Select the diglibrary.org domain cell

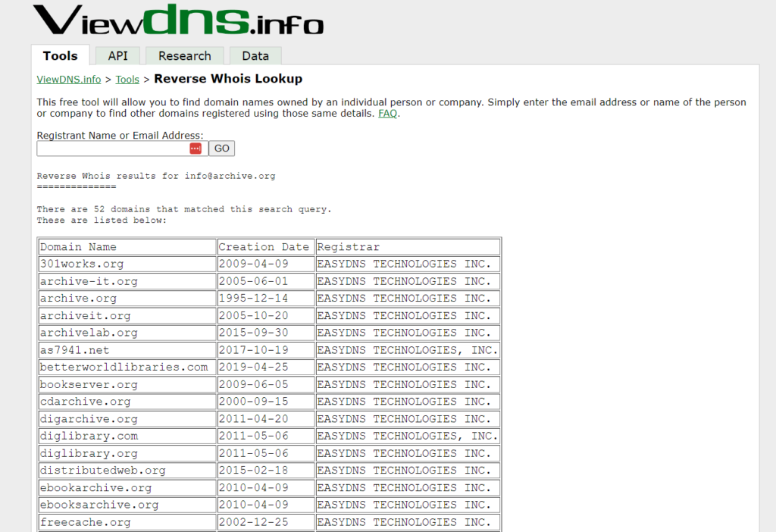127,453
